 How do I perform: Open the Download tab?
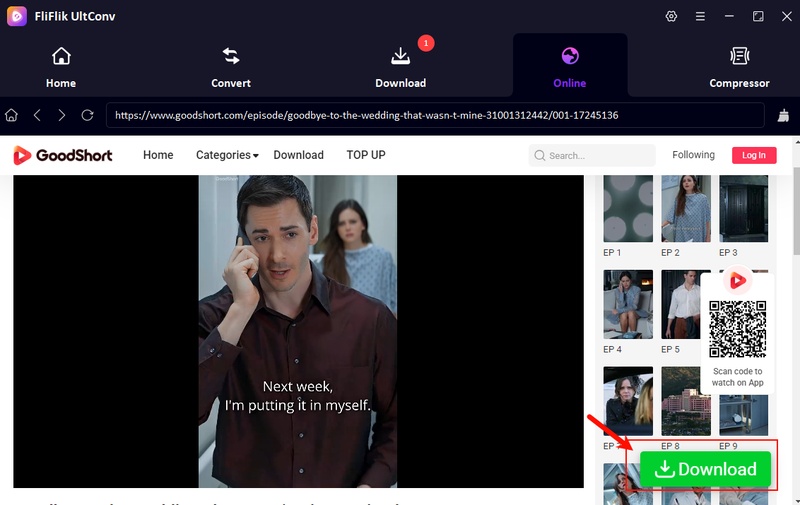(x=401, y=67)
